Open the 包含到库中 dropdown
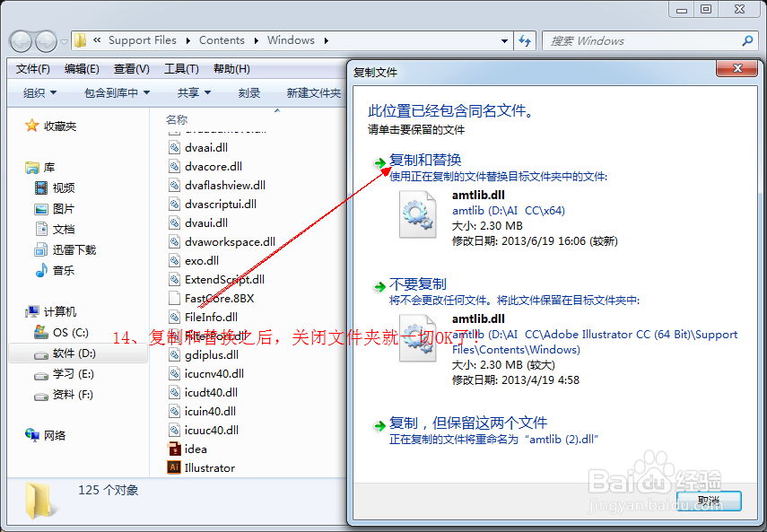 [x=117, y=93]
